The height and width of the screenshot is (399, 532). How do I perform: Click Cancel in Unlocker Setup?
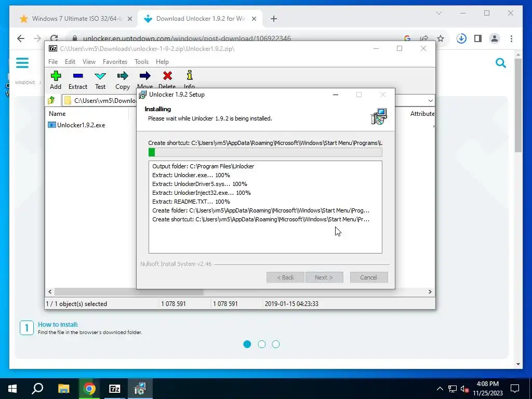click(x=369, y=277)
